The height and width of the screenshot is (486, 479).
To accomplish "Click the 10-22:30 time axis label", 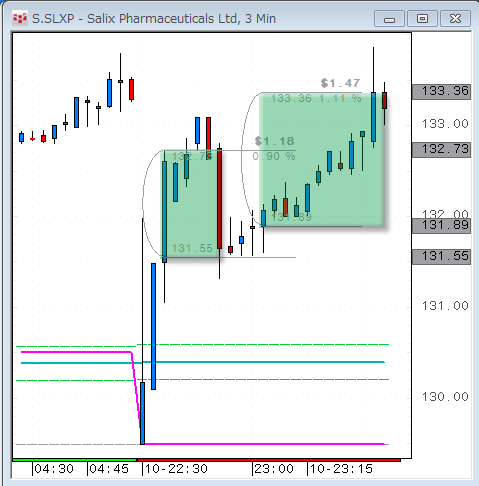I will (x=176, y=469).
